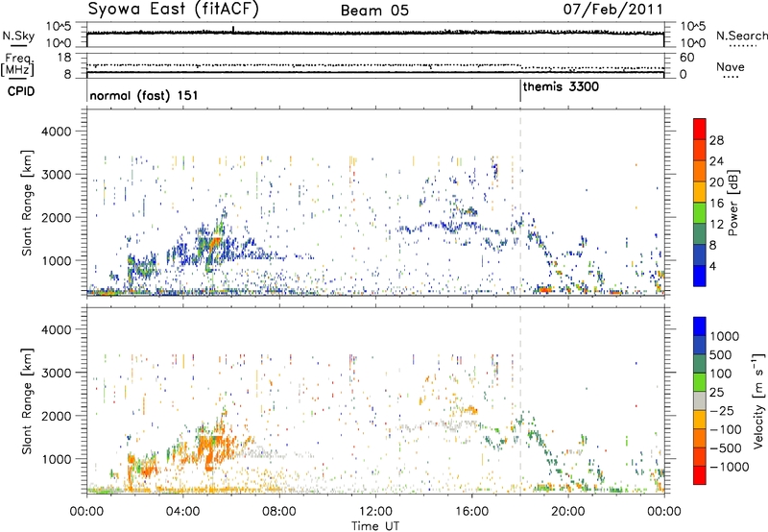Select the 'Beam 05' heading
This screenshot has height=532, width=768.
tap(374, 11)
